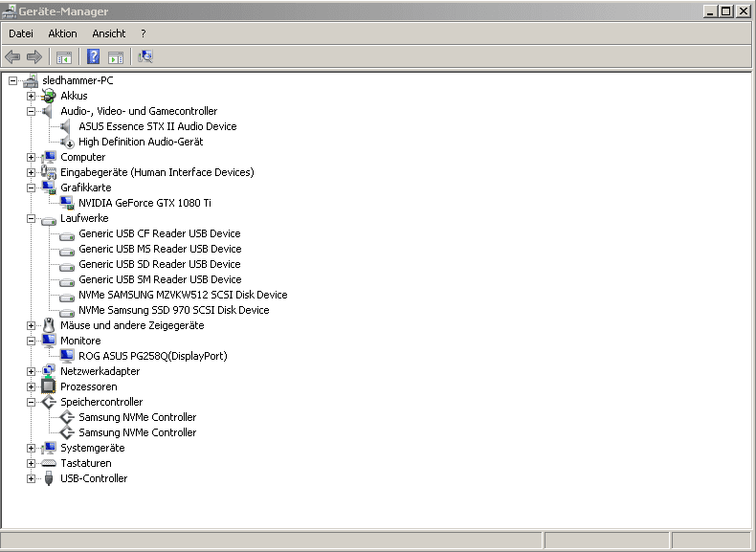Select the Computer category icon
The image size is (756, 552).
pyautogui.click(x=49, y=157)
